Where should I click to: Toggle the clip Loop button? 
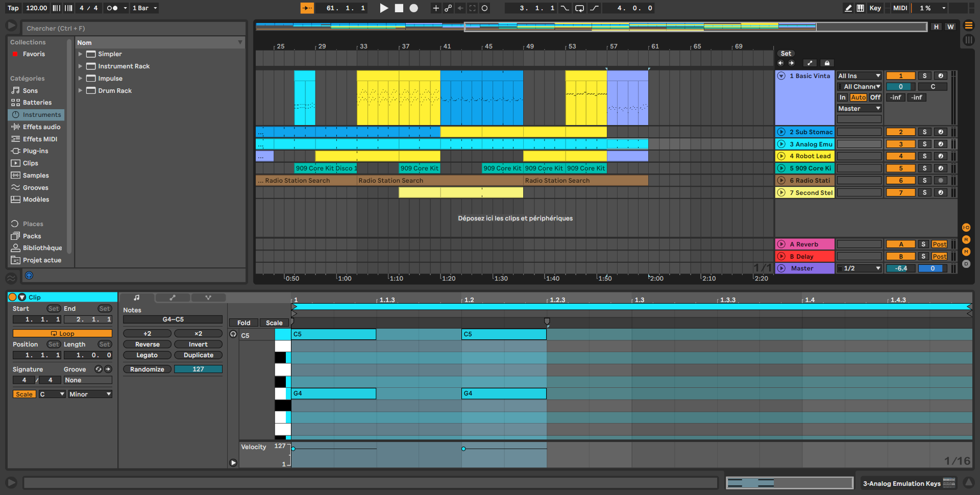(62, 334)
